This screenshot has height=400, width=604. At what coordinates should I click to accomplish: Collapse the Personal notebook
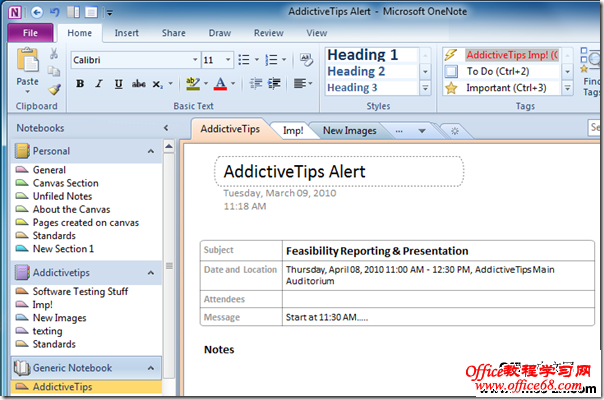(x=151, y=151)
